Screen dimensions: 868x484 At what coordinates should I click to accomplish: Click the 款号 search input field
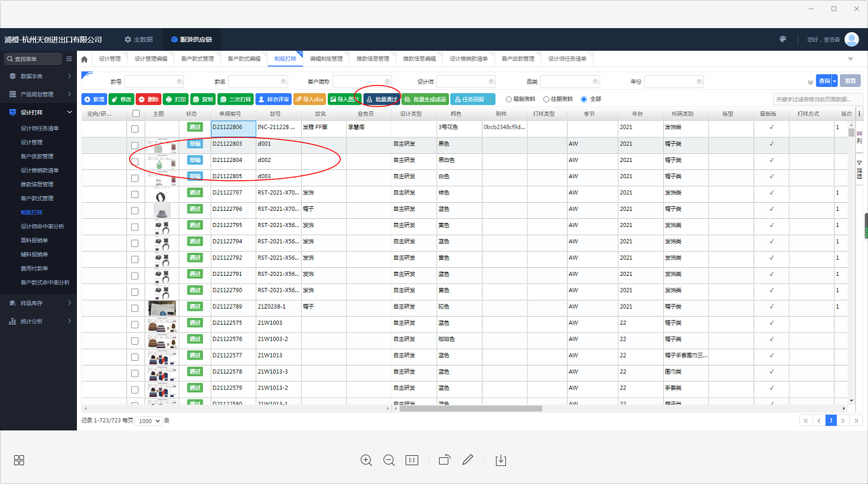click(154, 81)
